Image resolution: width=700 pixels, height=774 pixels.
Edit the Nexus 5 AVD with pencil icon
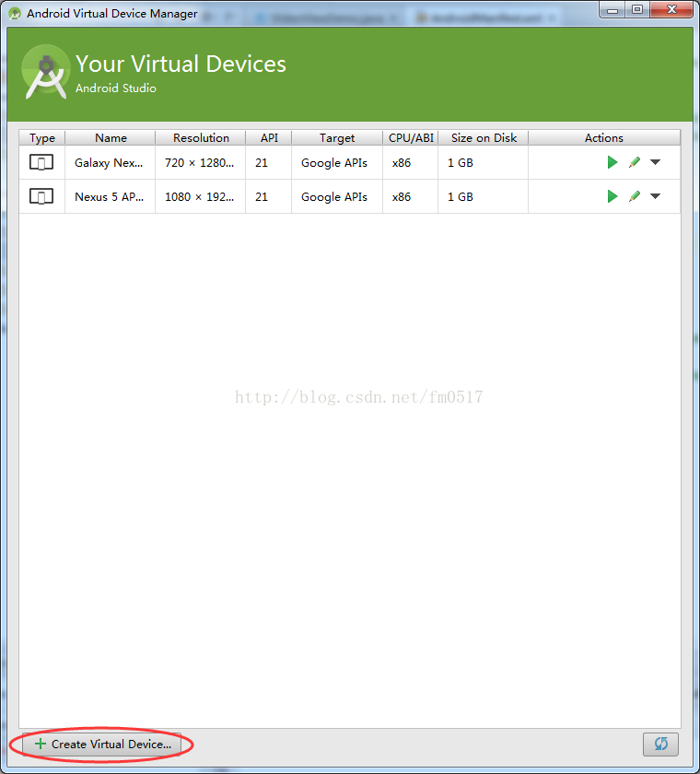[635, 196]
